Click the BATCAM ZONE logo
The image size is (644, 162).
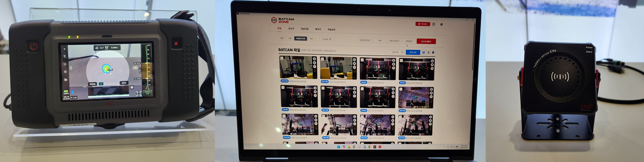tap(283, 20)
